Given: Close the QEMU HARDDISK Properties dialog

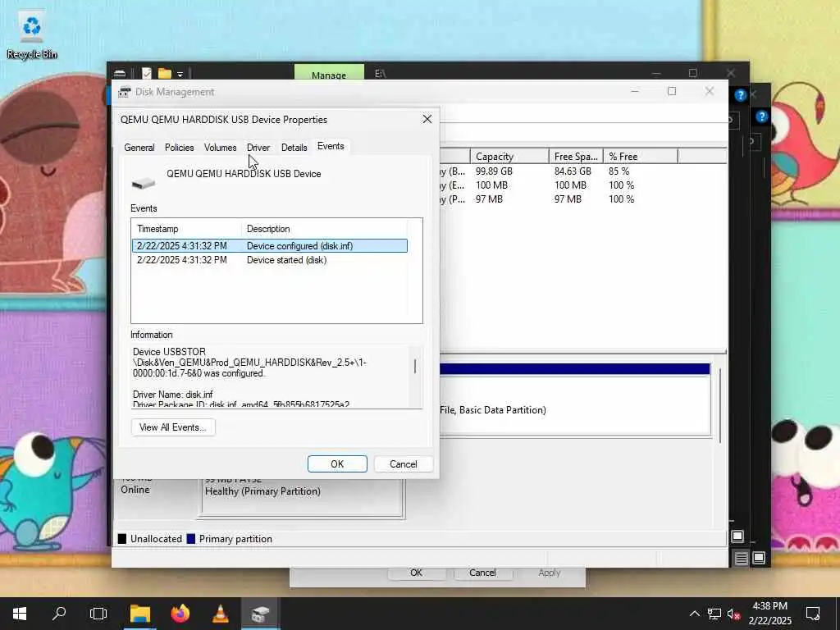Looking at the screenshot, I should 427,119.
